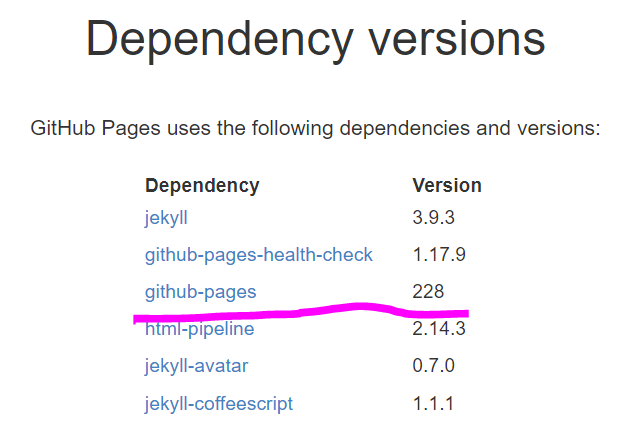
Task: Go to the jekyll-coffeescript link
Action: click(x=219, y=404)
